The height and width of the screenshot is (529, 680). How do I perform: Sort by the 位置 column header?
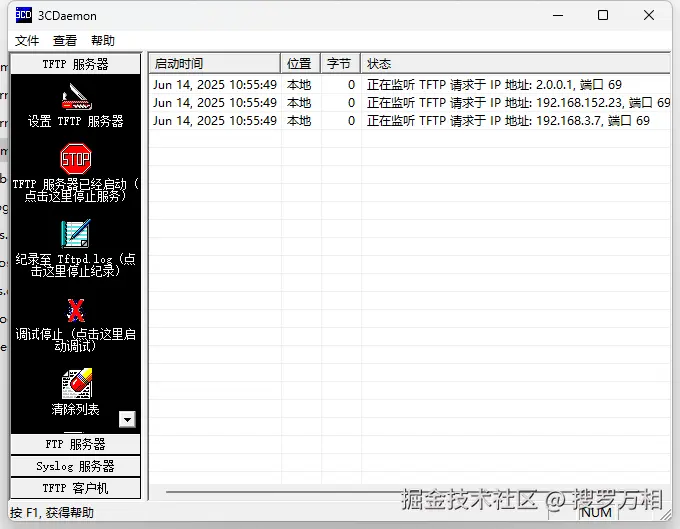click(x=301, y=64)
